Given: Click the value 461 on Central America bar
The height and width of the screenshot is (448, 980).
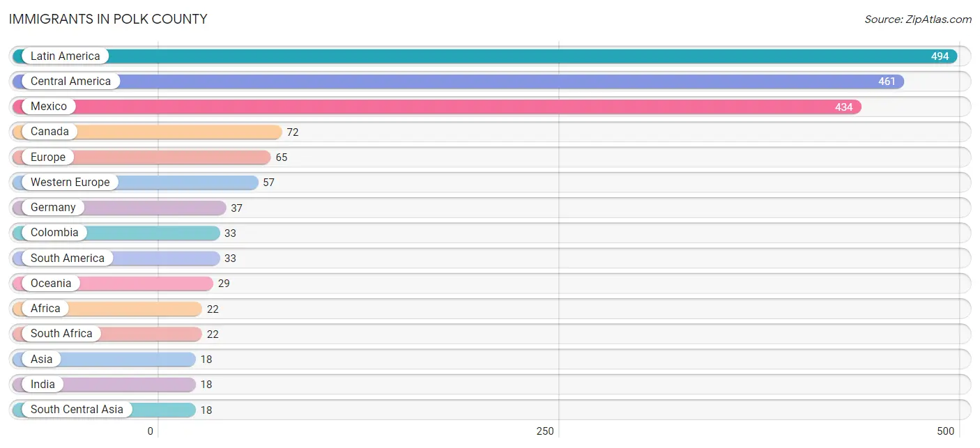Looking at the screenshot, I should [x=887, y=82].
